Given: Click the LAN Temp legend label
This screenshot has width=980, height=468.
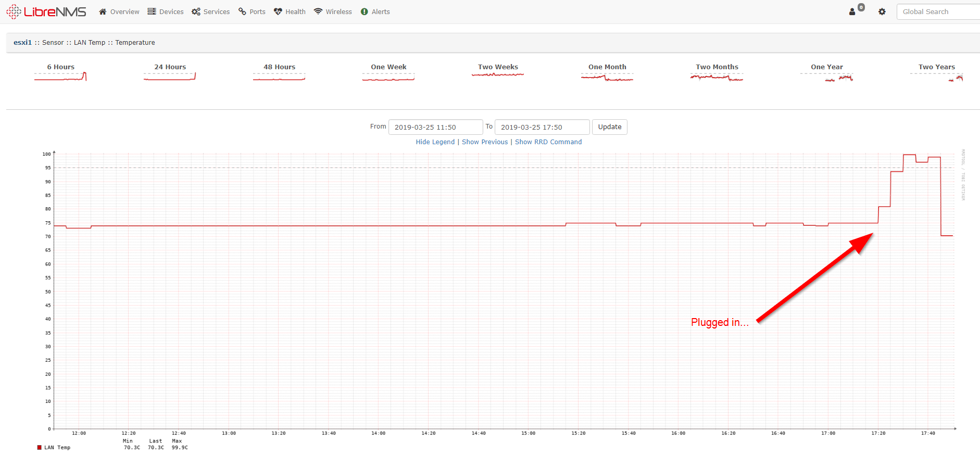Looking at the screenshot, I should click(57, 448).
